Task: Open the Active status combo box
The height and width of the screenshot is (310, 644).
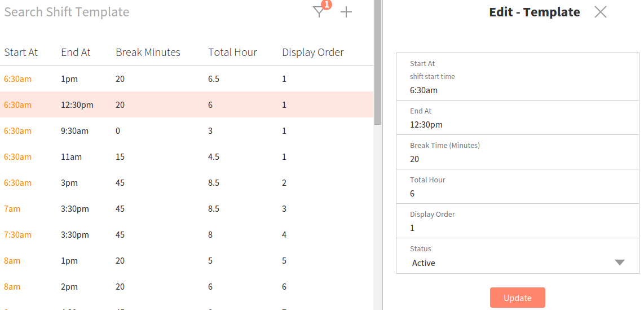Action: (x=508, y=263)
